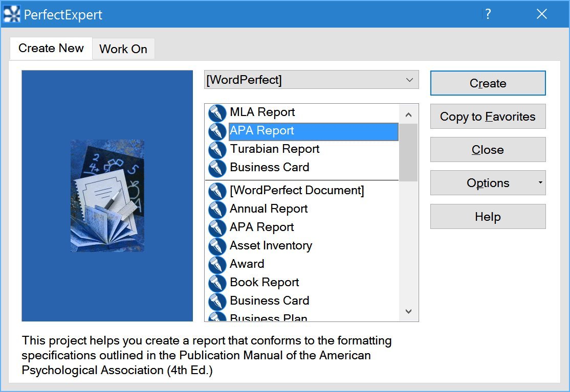570x392 pixels.
Task: Click the question mark in the title bar
Action: coord(488,14)
